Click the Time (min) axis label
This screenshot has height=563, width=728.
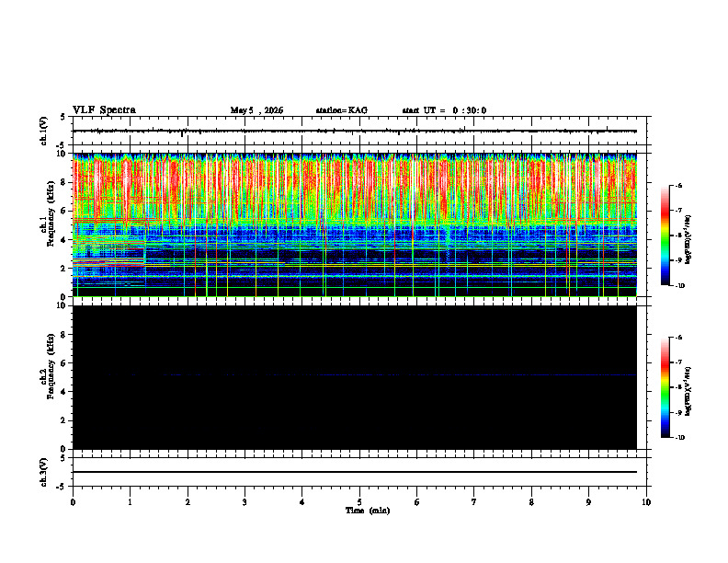click(368, 511)
